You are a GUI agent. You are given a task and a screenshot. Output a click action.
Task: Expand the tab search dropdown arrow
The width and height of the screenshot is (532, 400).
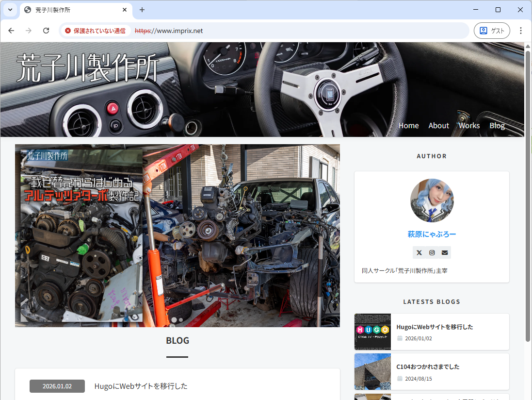10,10
